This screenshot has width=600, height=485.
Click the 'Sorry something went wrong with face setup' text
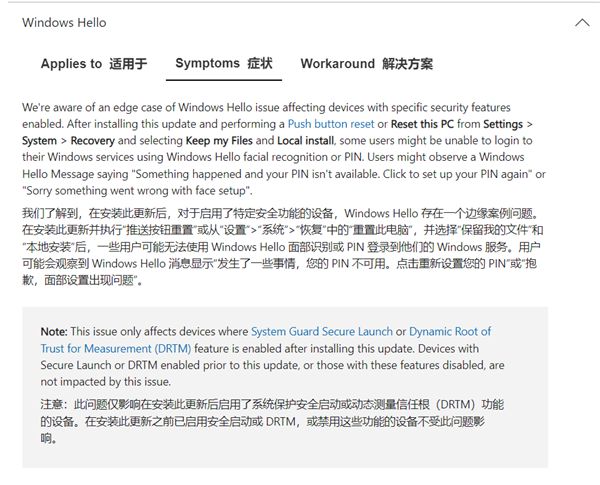pos(136,191)
